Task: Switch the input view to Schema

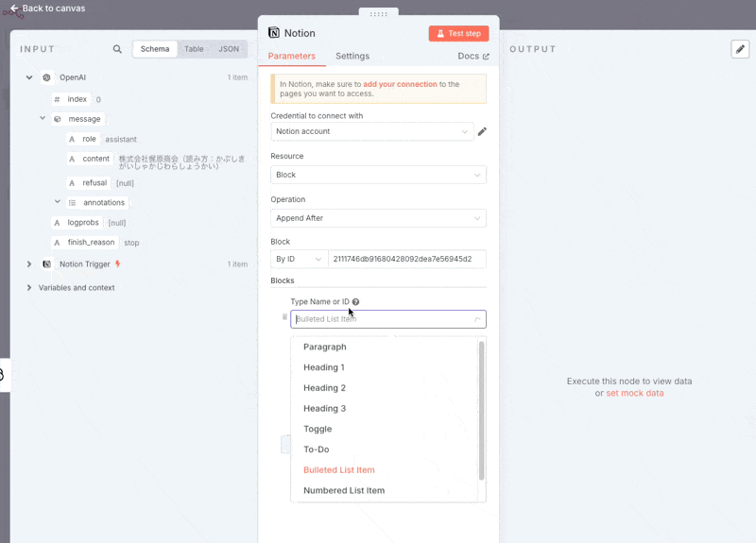Action: [155, 49]
